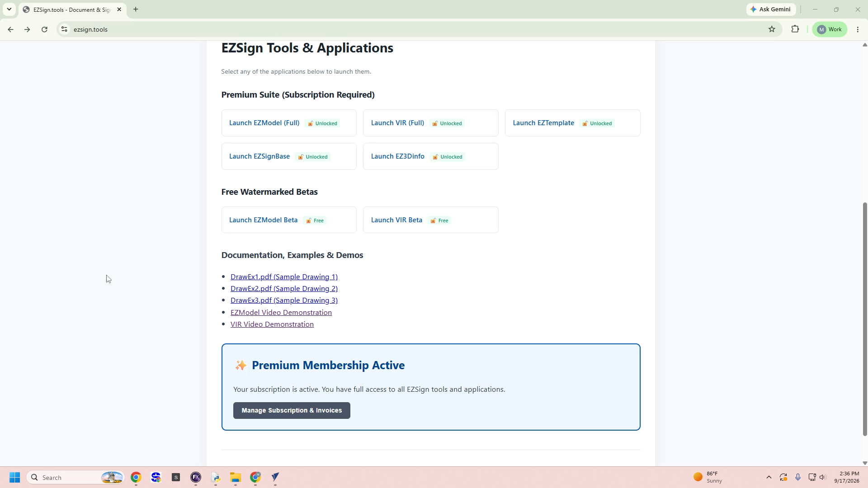868x488 pixels.
Task: Open DrawEx1.pdf Sample Drawing 1
Action: click(x=284, y=277)
